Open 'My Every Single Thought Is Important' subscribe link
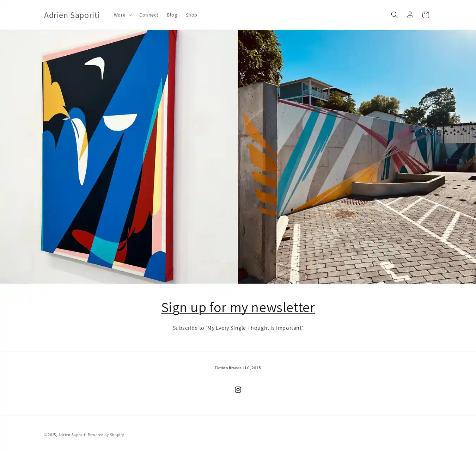This screenshot has height=451, width=476. pyautogui.click(x=238, y=328)
